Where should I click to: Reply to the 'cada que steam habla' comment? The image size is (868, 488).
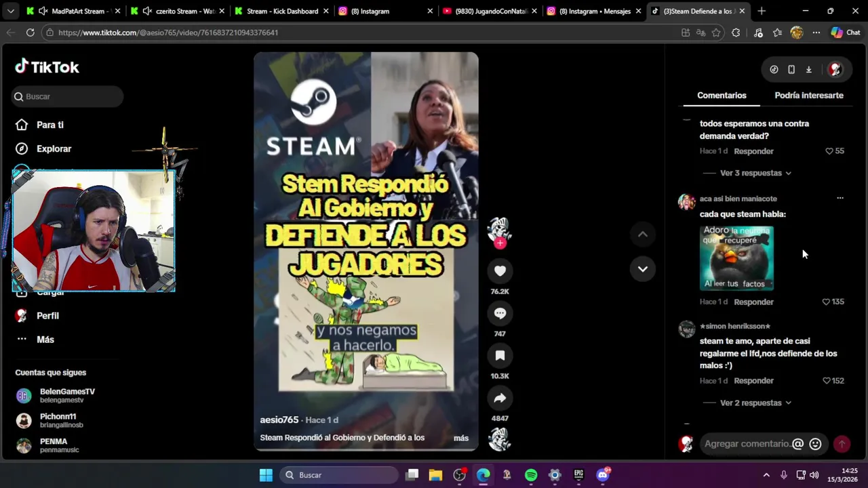click(753, 302)
